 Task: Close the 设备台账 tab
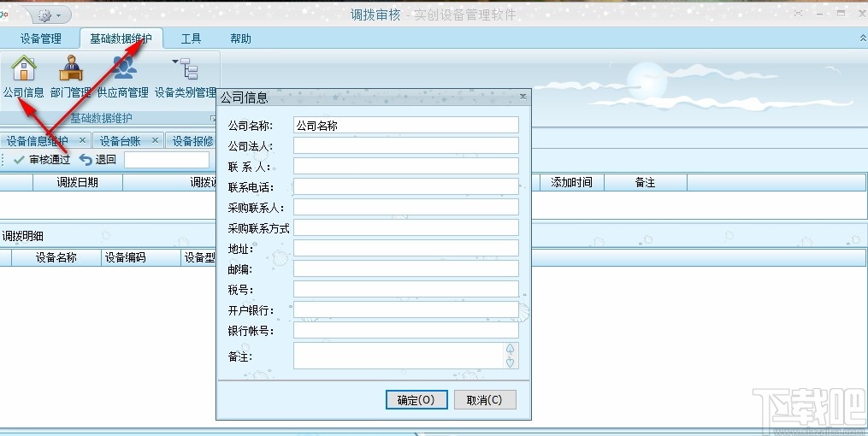click(x=155, y=140)
